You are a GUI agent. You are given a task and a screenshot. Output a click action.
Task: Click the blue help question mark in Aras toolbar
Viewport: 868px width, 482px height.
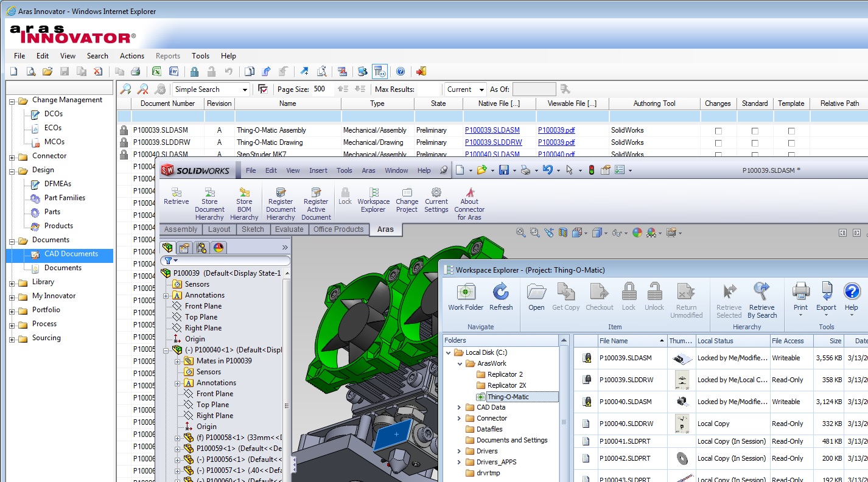tap(401, 71)
